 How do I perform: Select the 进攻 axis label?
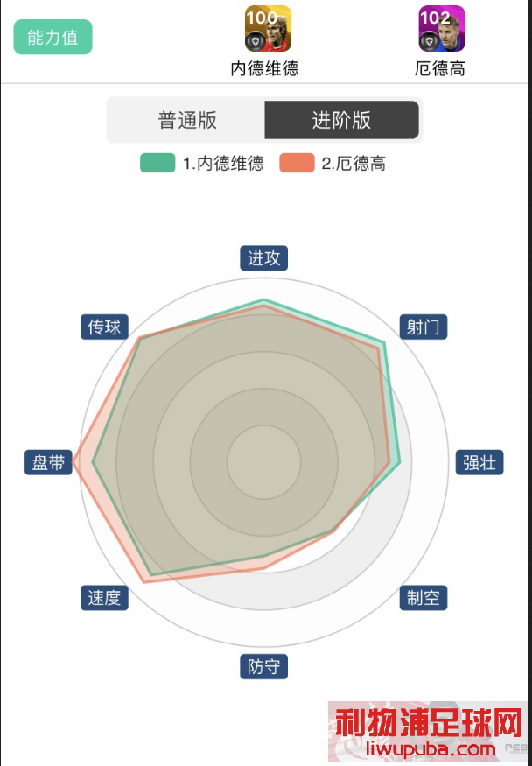[264, 258]
